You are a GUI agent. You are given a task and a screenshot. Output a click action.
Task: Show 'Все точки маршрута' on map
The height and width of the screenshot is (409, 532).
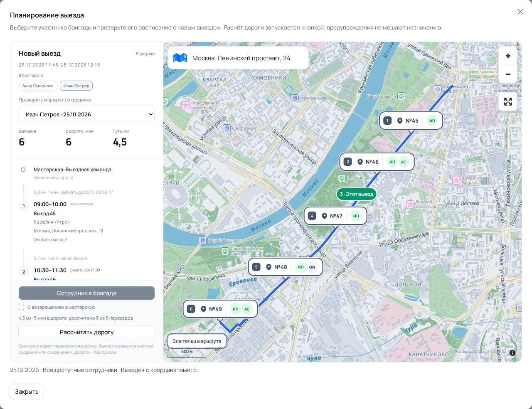click(x=197, y=341)
